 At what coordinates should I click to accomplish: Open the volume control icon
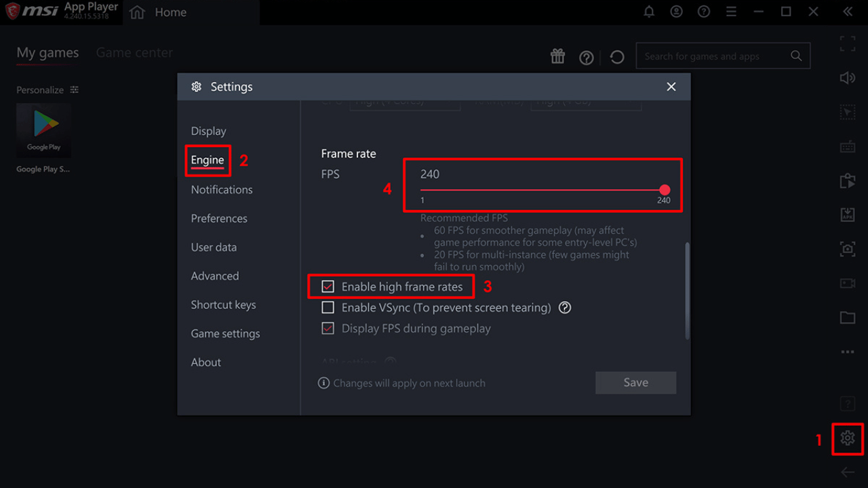[x=848, y=78]
